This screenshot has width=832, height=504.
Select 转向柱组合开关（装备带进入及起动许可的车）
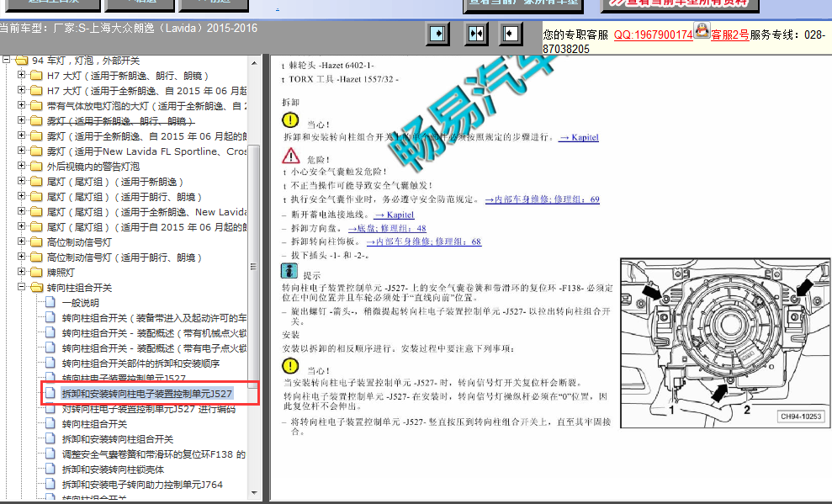pyautogui.click(x=154, y=318)
